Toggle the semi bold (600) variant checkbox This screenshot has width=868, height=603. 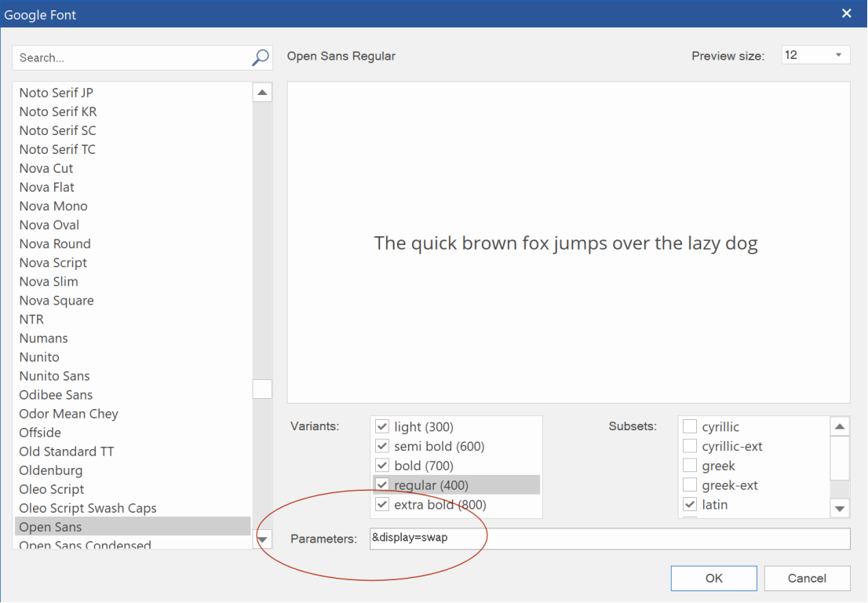[x=382, y=446]
